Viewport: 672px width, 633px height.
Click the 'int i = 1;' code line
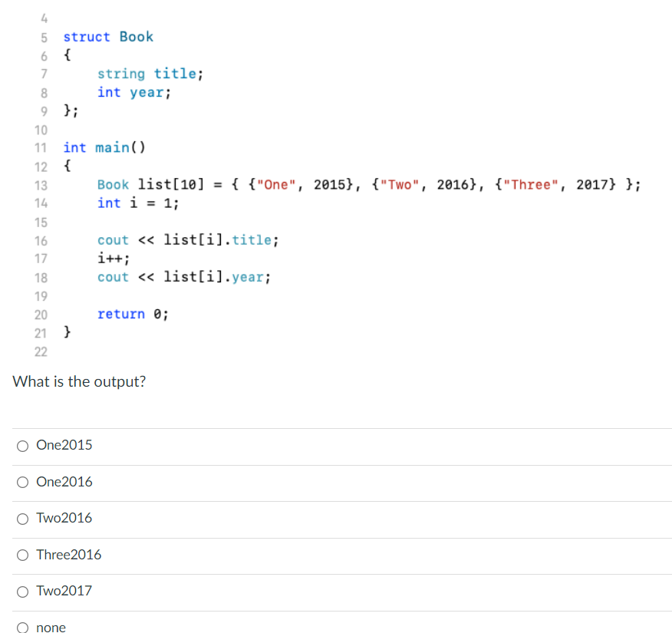pyautogui.click(x=138, y=203)
